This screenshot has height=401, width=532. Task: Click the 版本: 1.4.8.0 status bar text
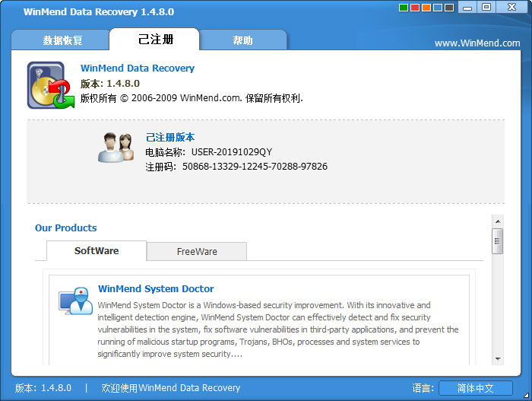(x=43, y=388)
